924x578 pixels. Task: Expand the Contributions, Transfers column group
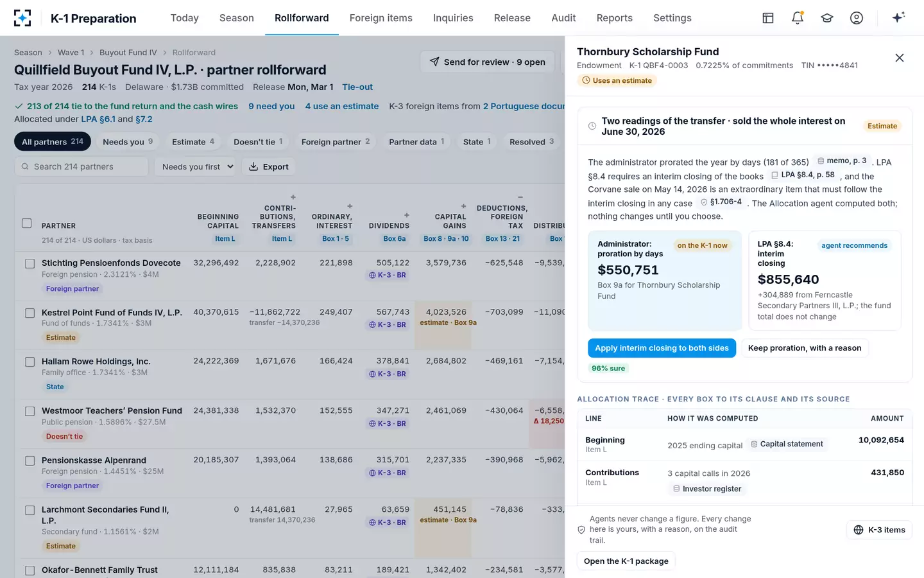click(293, 197)
